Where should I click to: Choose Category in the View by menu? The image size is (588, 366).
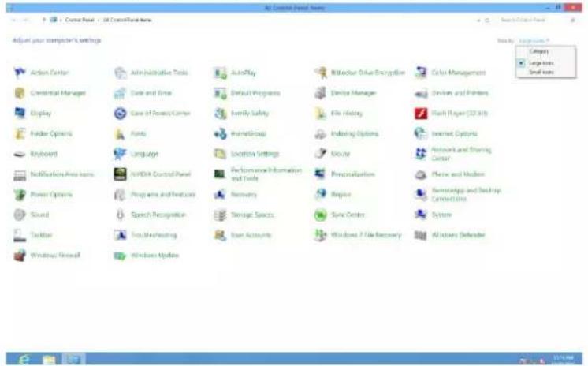click(x=539, y=51)
